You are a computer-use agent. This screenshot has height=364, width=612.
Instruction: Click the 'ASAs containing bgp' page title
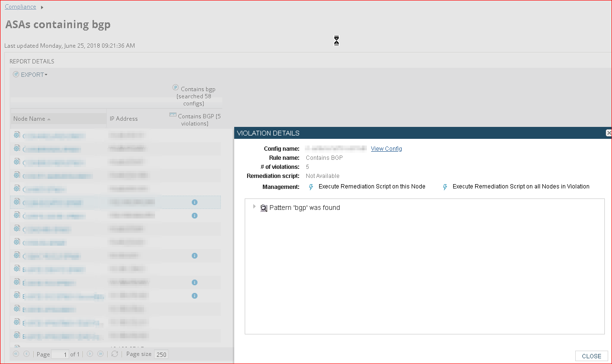click(58, 25)
